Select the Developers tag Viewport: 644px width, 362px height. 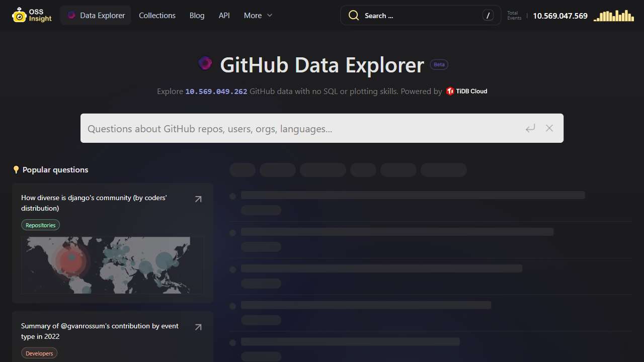coord(39,353)
